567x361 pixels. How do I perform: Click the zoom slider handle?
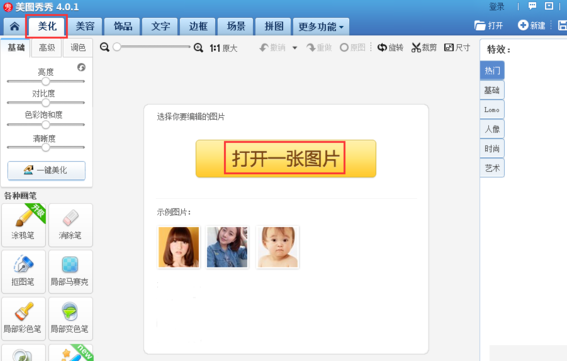tap(117, 47)
